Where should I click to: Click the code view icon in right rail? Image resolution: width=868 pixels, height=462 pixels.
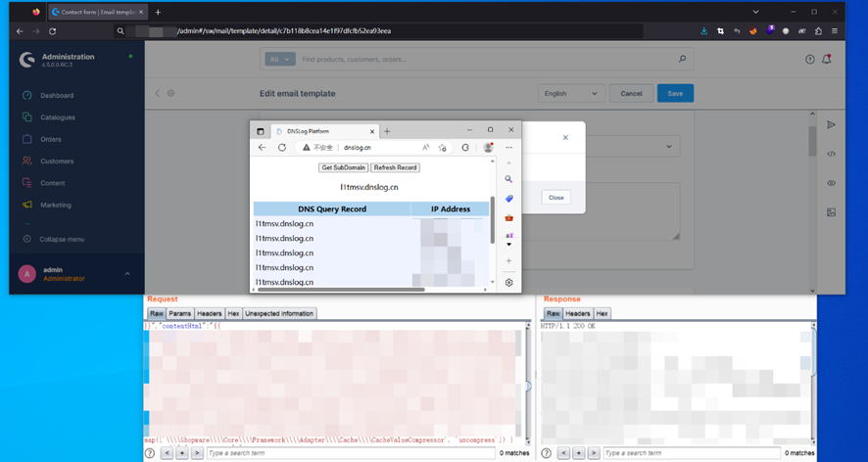point(831,154)
